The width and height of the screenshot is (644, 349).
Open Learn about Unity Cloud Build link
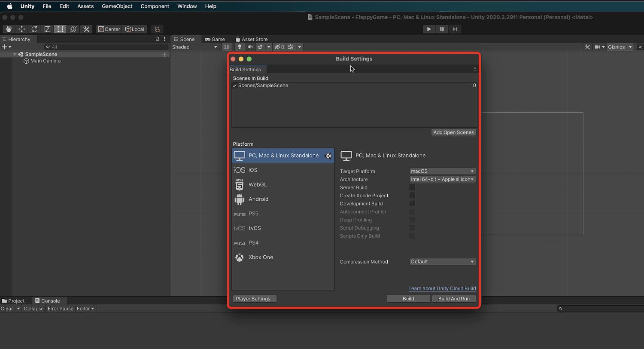point(442,288)
